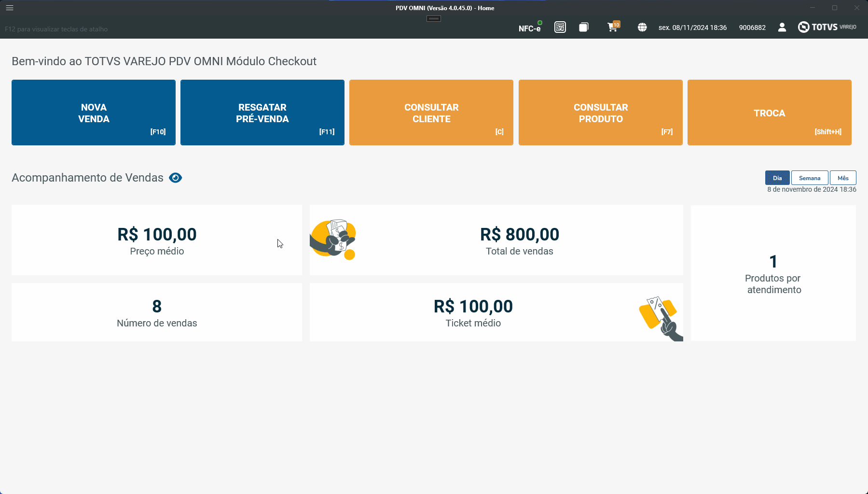This screenshot has height=494, width=868.
Task: Select the Troca button
Action: pos(770,113)
